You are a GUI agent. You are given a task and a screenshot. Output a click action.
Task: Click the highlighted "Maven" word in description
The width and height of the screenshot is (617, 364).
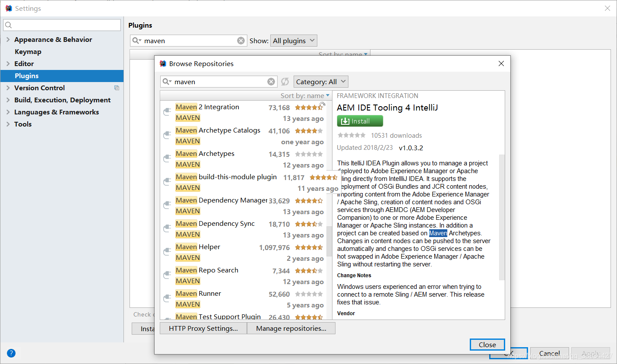tap(438, 233)
